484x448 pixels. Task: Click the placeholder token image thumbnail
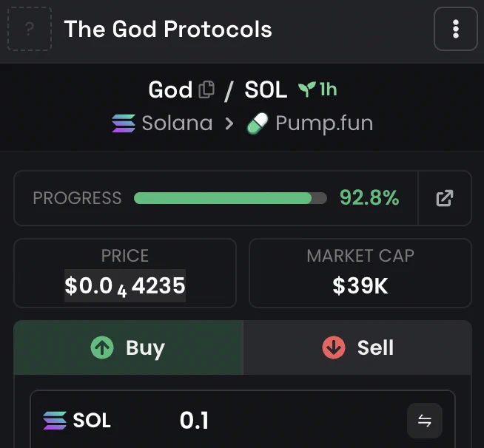[x=30, y=29]
